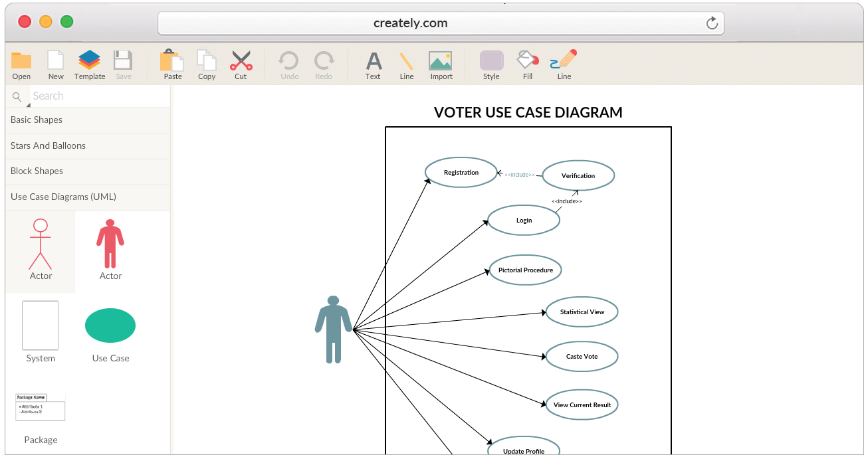This screenshot has width=868, height=459.
Task: Reload the creately.com page
Action: click(x=712, y=22)
